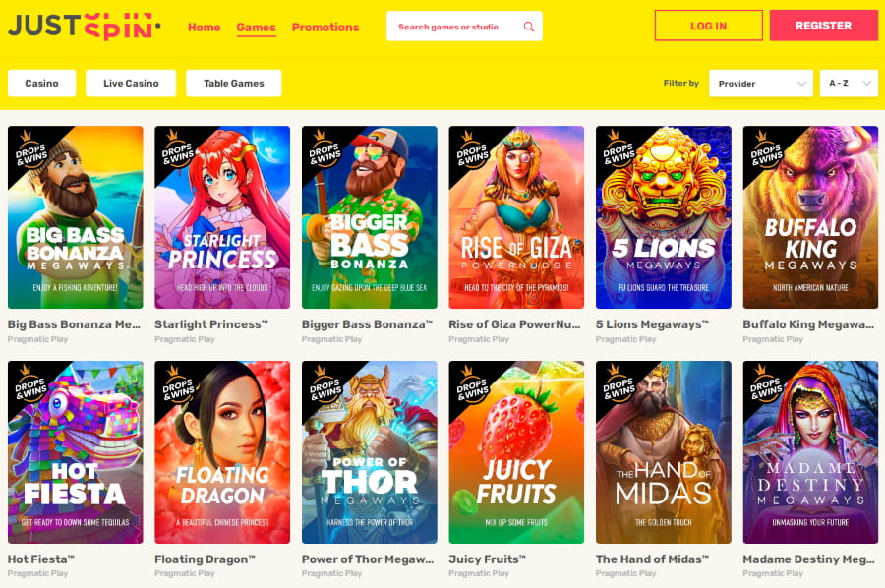Click Drops & Wins badge on Hot Fiesta
Viewport: 885px width, 588px height.
click(x=29, y=385)
